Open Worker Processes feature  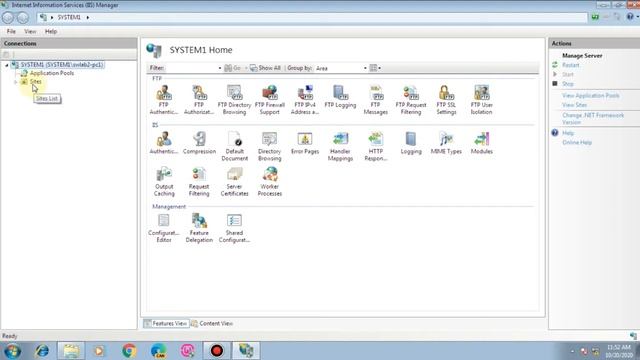270,182
